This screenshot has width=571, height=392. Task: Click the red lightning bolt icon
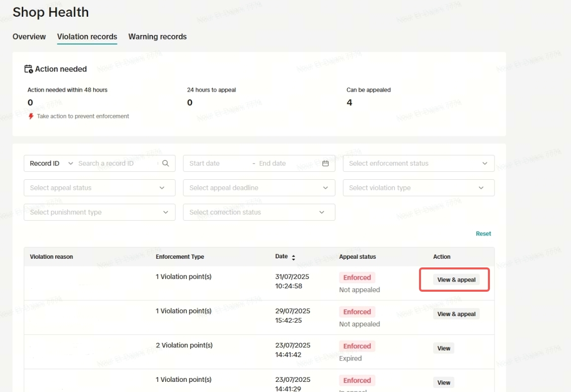point(31,116)
